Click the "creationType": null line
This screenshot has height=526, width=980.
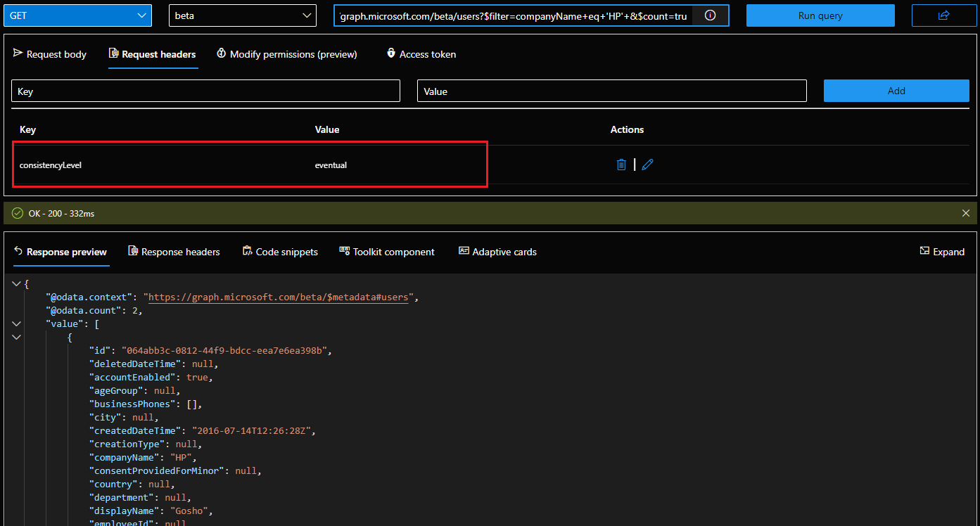coord(146,444)
